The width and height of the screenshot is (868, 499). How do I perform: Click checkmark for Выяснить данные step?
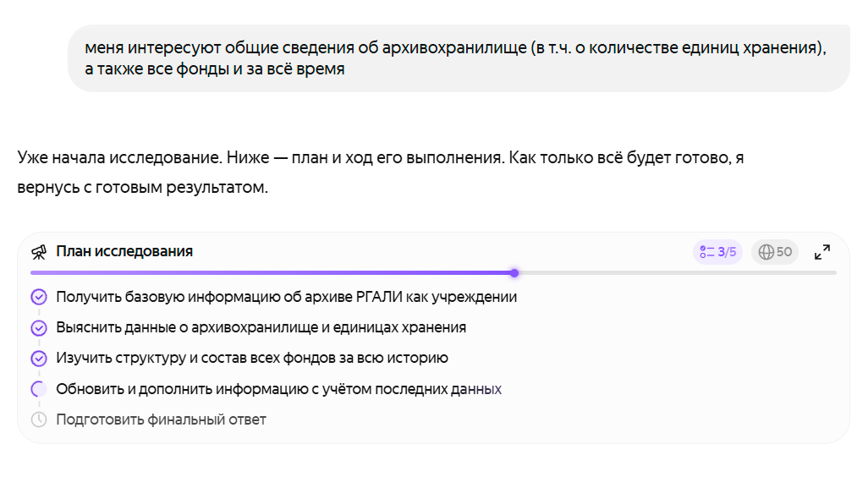pyautogui.click(x=39, y=328)
